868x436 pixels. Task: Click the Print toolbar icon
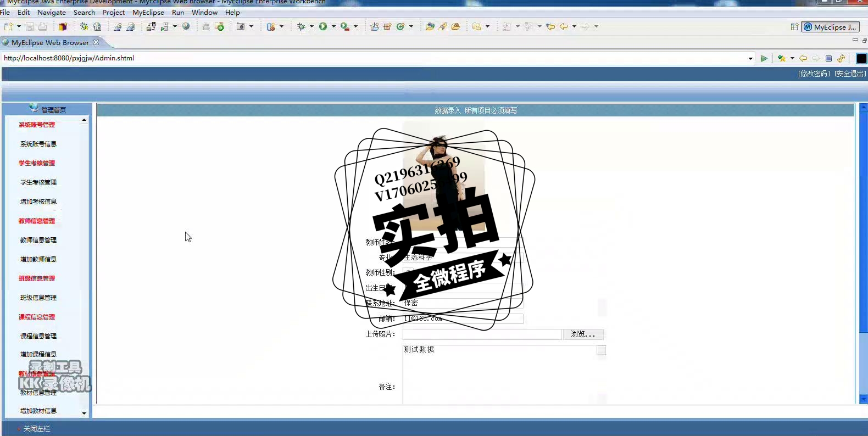42,26
